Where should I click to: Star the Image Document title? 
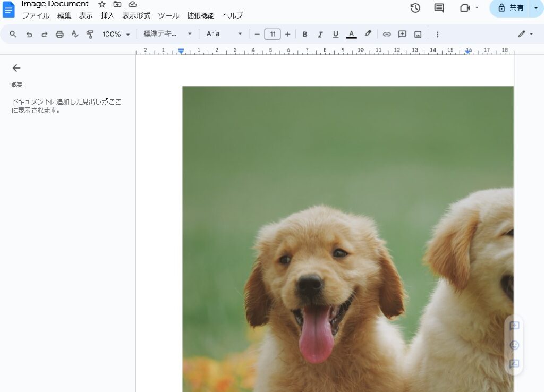(x=102, y=4)
